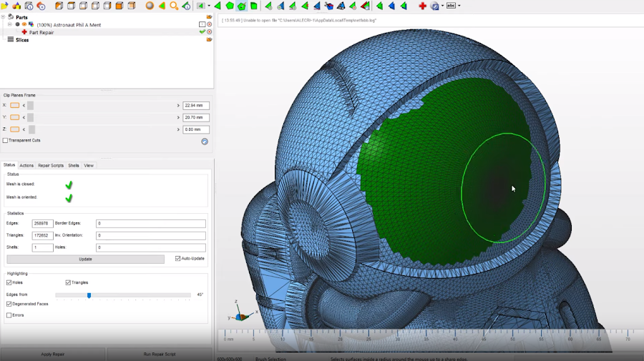Click the Edges from angle slider
The image size is (644, 361).
[x=89, y=295]
